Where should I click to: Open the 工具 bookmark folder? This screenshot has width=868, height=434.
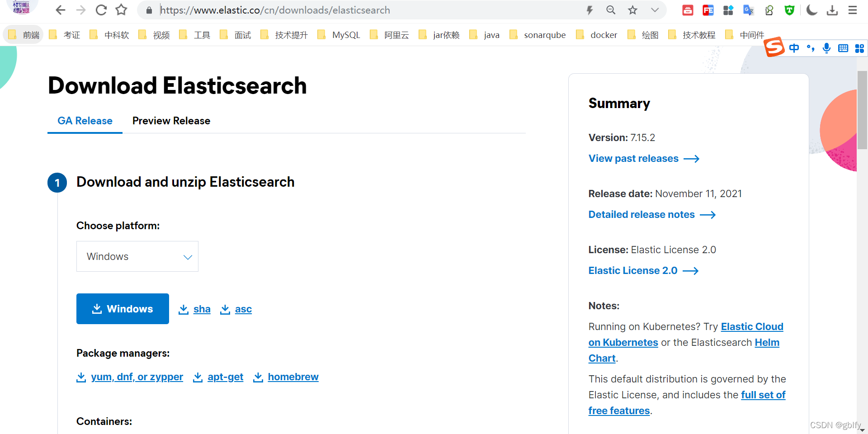tap(194, 35)
